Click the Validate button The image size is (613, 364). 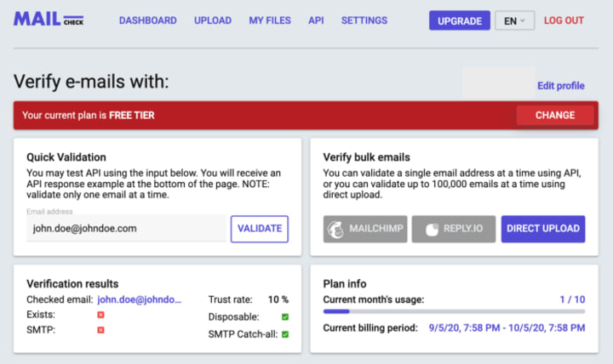[260, 229]
